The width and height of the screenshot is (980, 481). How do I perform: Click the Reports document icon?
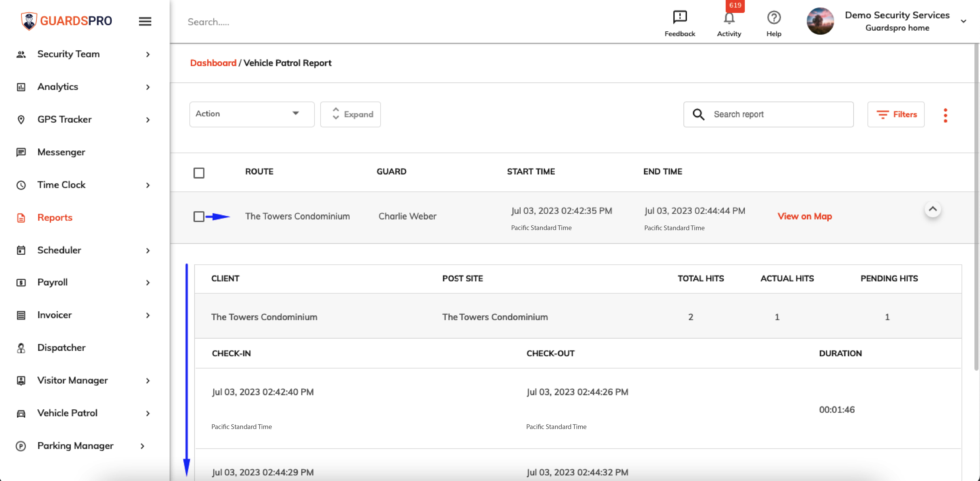[21, 218]
